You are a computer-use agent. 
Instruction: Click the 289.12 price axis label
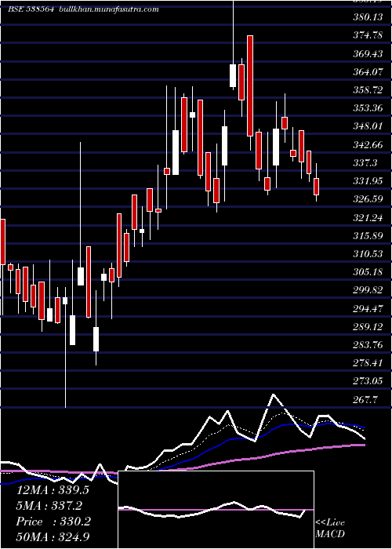coord(368,327)
